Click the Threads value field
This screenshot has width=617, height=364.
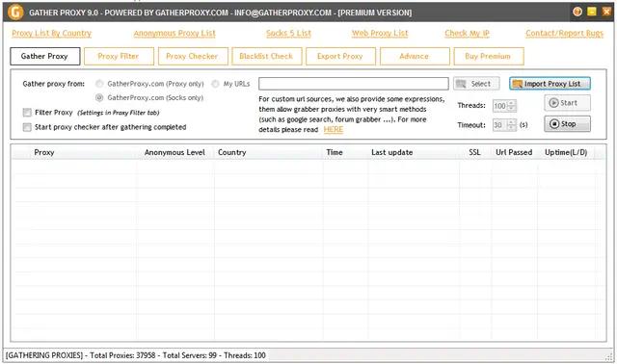[499, 105]
